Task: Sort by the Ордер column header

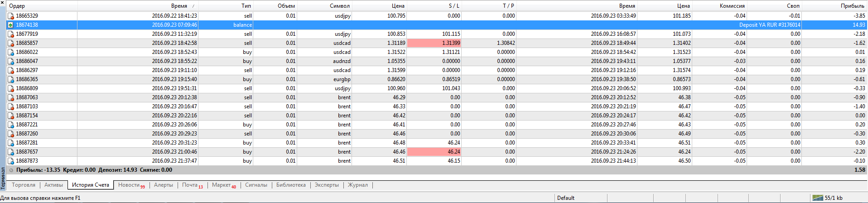Action: (43, 6)
